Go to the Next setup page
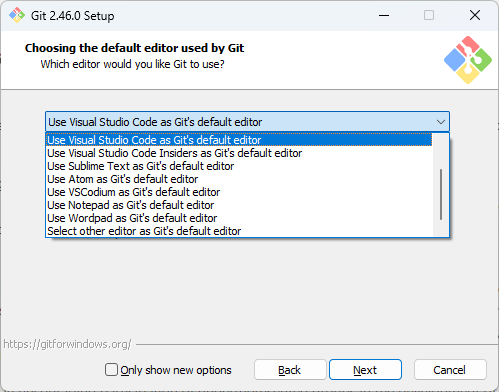Screen dimensions: 499x392 [365, 370]
